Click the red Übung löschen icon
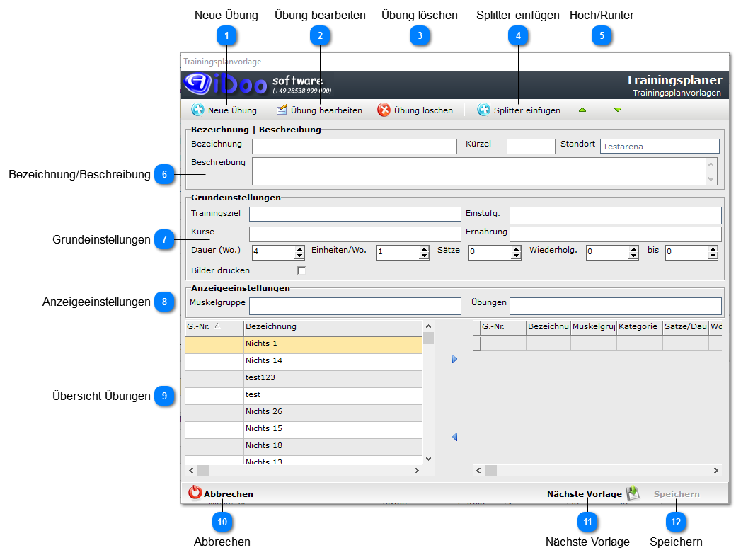Viewport: 736px width, 560px height. (x=384, y=110)
